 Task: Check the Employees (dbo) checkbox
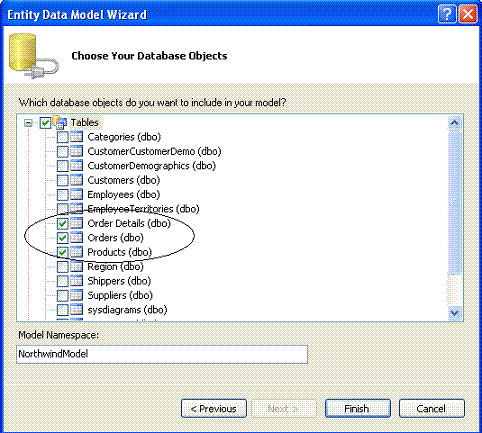pos(63,195)
